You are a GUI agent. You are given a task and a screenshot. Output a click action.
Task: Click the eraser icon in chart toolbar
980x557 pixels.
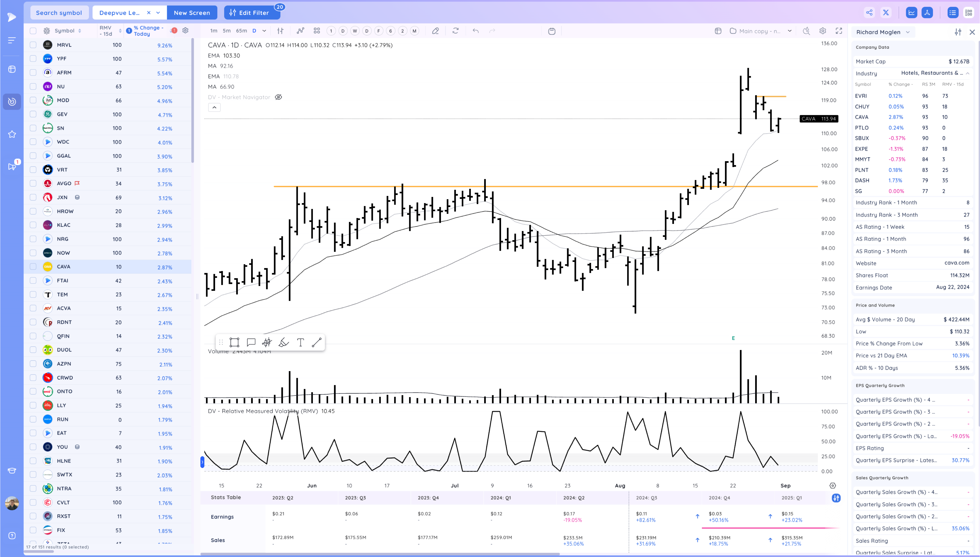(x=435, y=31)
